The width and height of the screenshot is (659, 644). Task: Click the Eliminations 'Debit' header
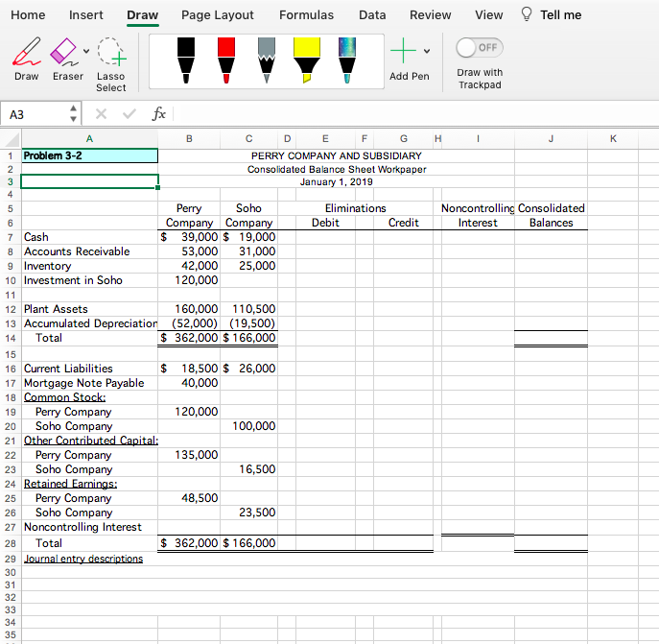click(x=325, y=223)
